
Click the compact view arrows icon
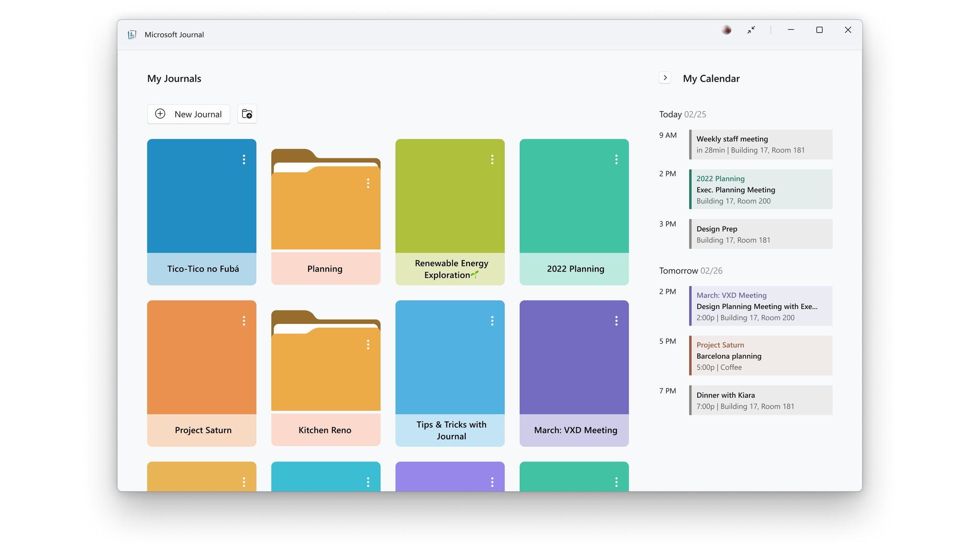pyautogui.click(x=751, y=30)
